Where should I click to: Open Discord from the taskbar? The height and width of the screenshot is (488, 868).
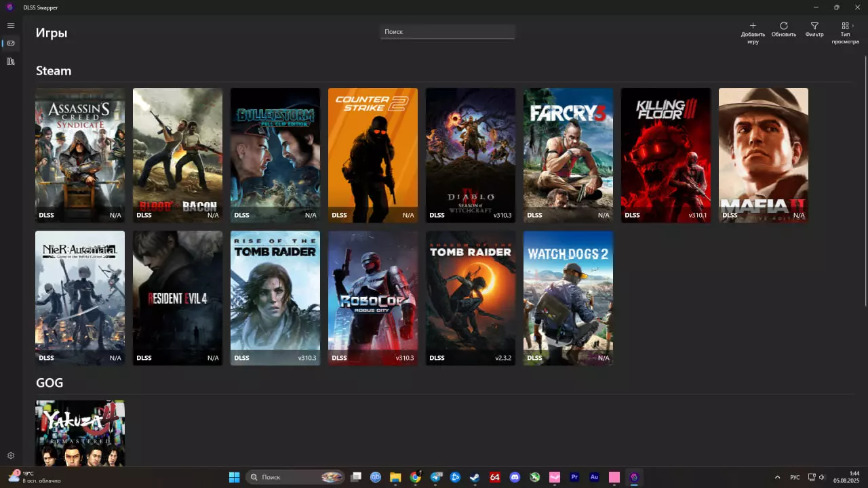pyautogui.click(x=515, y=477)
